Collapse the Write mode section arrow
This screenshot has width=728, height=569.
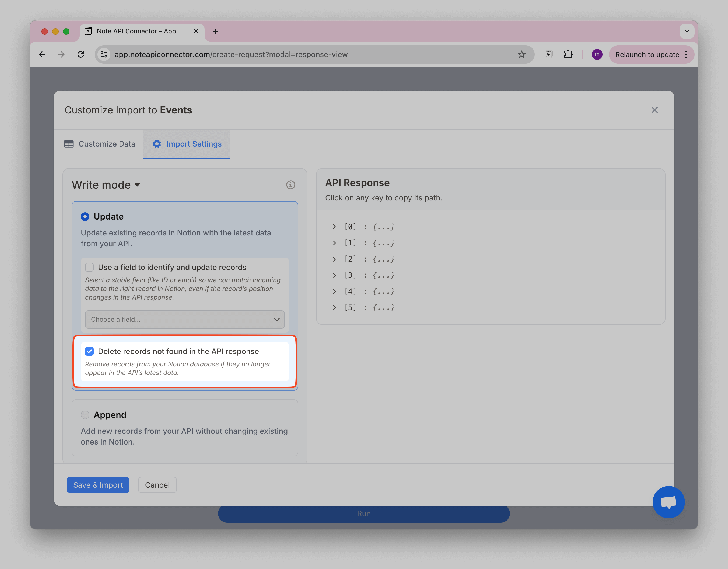(137, 185)
